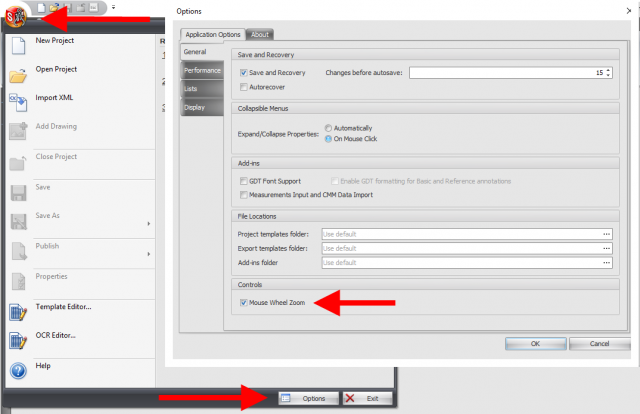
Task: Switch to the Application Options tab
Action: click(x=213, y=35)
